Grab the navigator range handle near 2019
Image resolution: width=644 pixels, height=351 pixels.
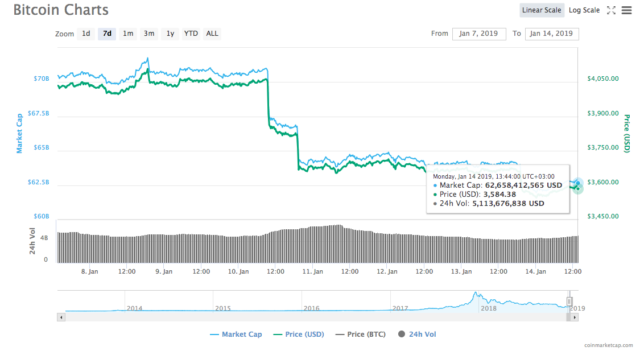coord(569,302)
